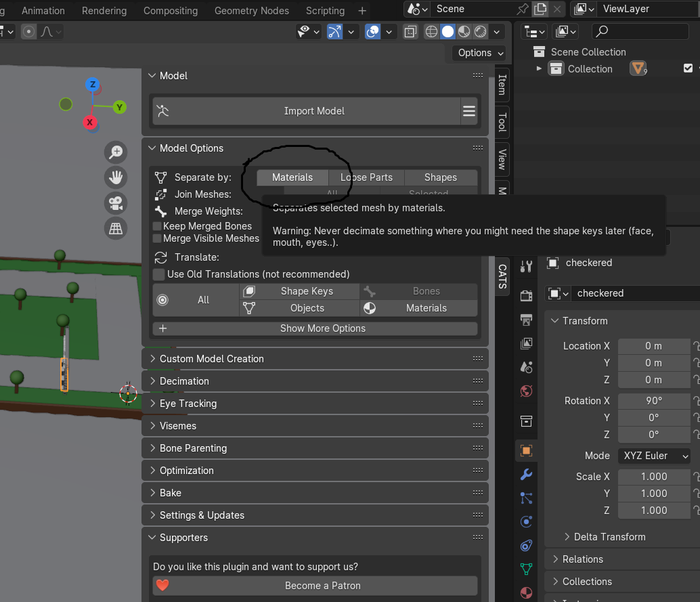Toggle Collection exclude checkbox in outliner
700x602 pixels.
pyautogui.click(x=688, y=68)
